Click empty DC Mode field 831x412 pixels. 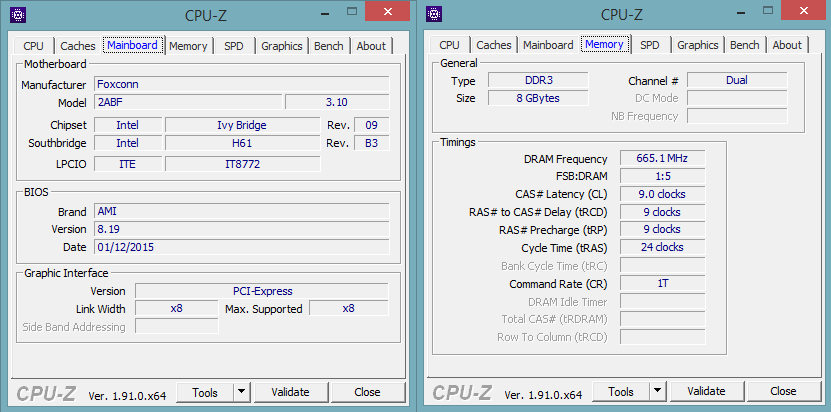737,98
